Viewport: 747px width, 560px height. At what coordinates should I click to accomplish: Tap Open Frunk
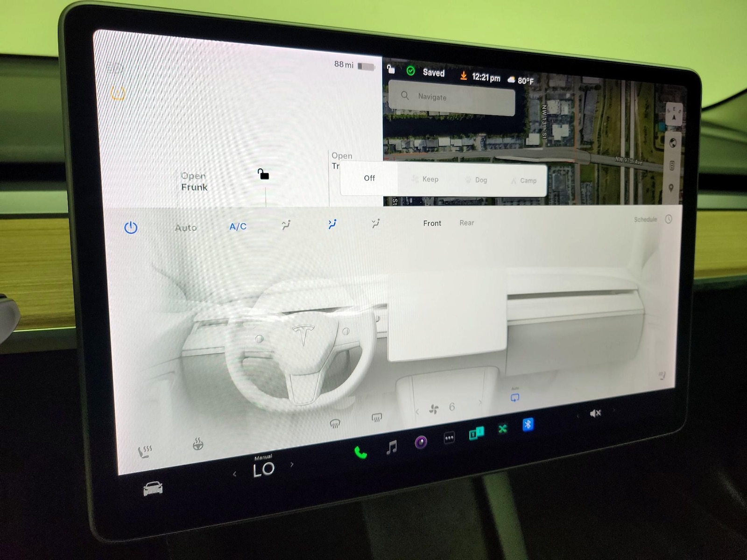(x=194, y=182)
